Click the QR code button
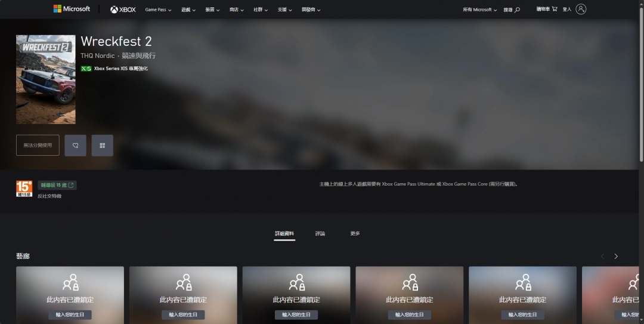 click(x=103, y=146)
